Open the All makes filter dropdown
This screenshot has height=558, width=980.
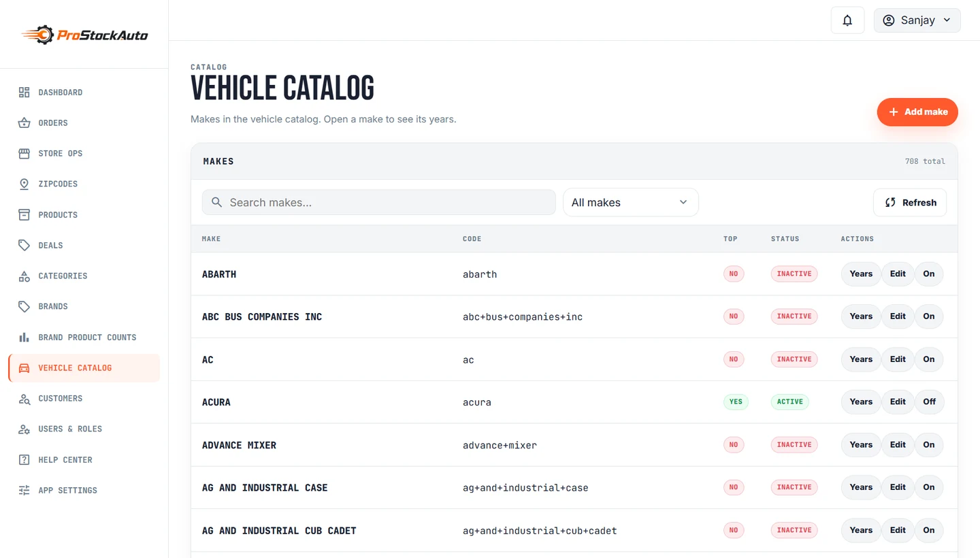630,202
